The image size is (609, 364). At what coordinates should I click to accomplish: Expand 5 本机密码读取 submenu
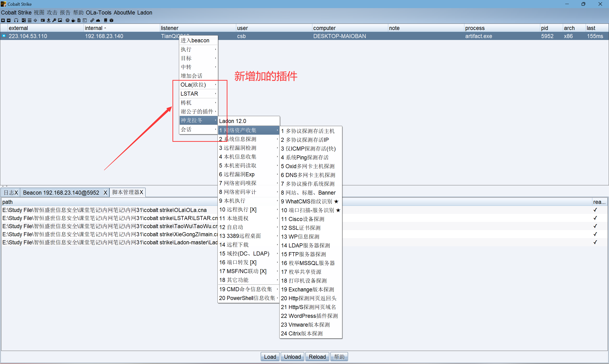click(248, 166)
